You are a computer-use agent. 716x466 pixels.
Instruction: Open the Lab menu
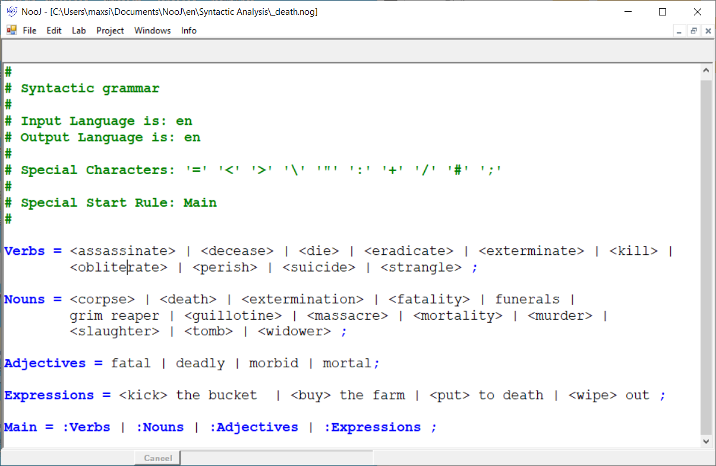(x=79, y=31)
